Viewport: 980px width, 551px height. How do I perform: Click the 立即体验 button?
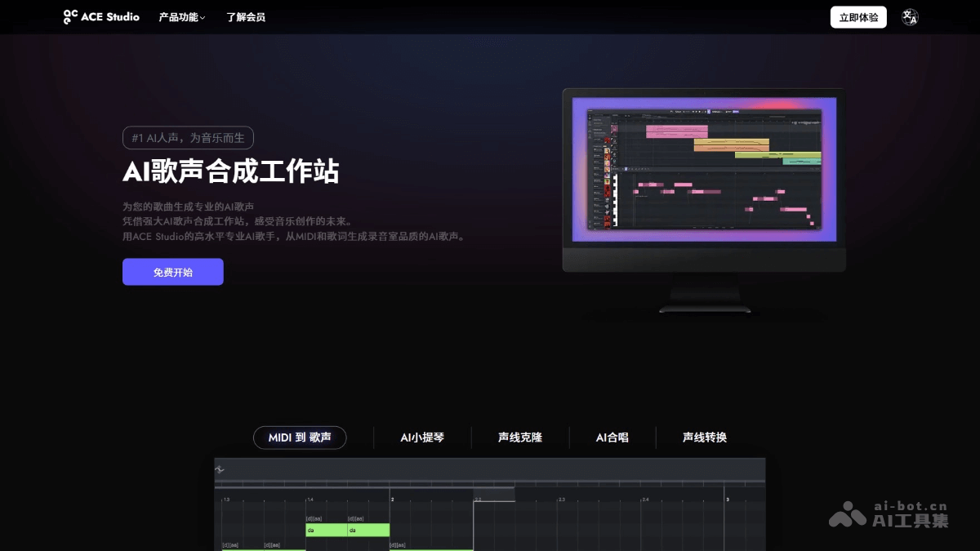tap(858, 16)
